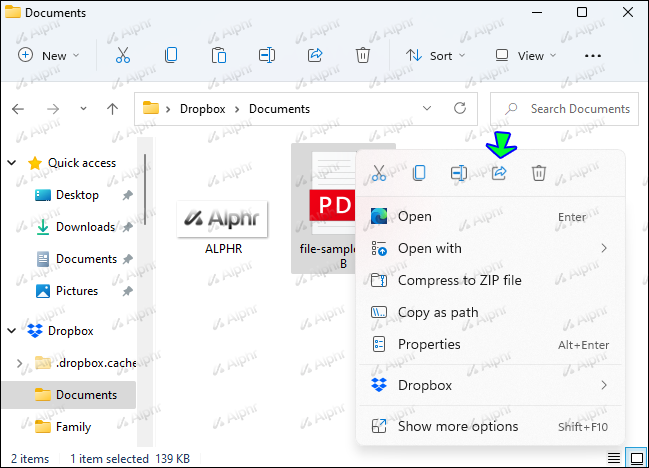Click the search magnifier icon
This screenshot has width=649, height=468.
(511, 109)
